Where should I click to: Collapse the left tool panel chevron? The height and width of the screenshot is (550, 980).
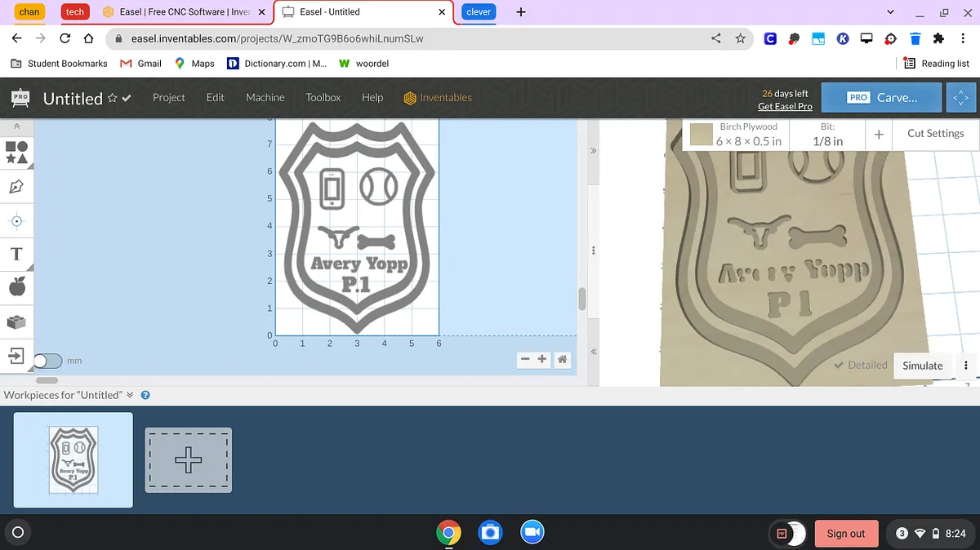(x=16, y=126)
